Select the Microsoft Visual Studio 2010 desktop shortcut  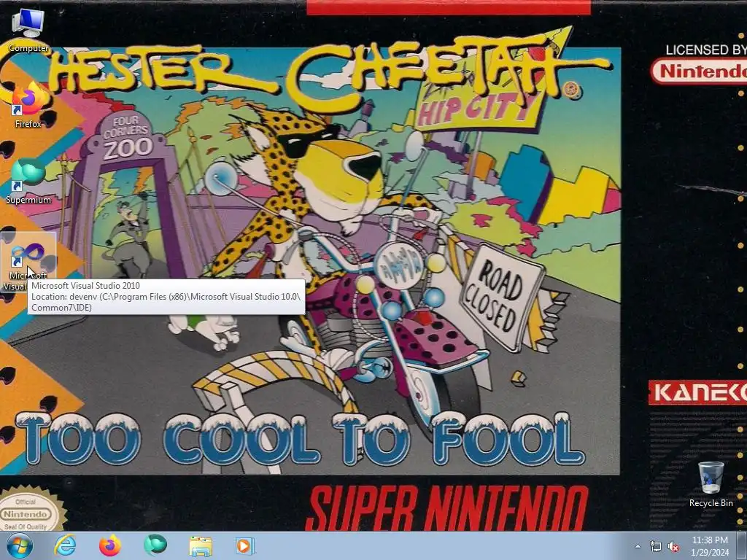click(x=28, y=262)
